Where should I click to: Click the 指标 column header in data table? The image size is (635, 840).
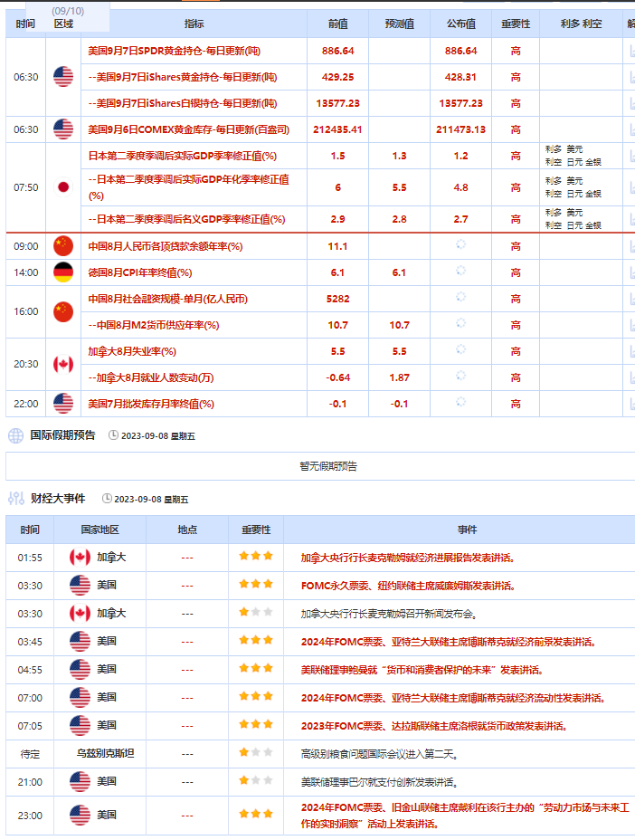click(194, 24)
